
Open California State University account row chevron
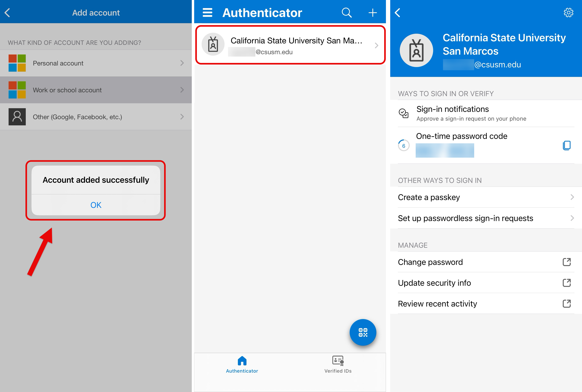[376, 45]
